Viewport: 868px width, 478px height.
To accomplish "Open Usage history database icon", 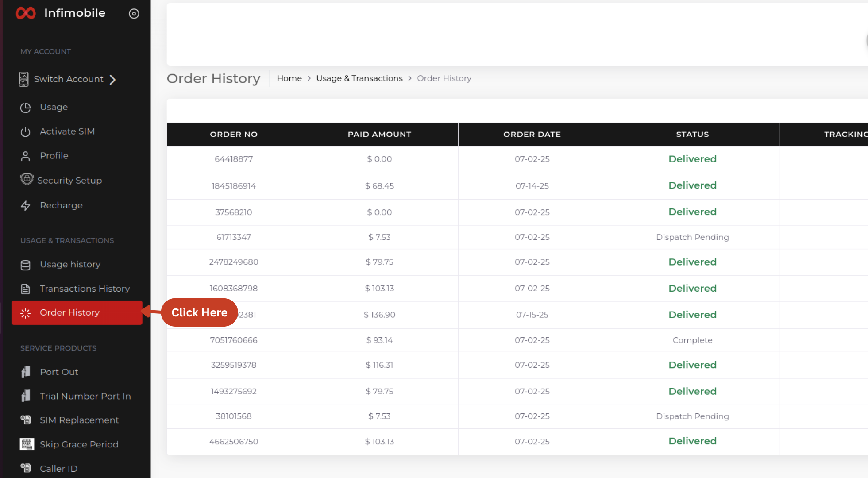I will [26, 265].
